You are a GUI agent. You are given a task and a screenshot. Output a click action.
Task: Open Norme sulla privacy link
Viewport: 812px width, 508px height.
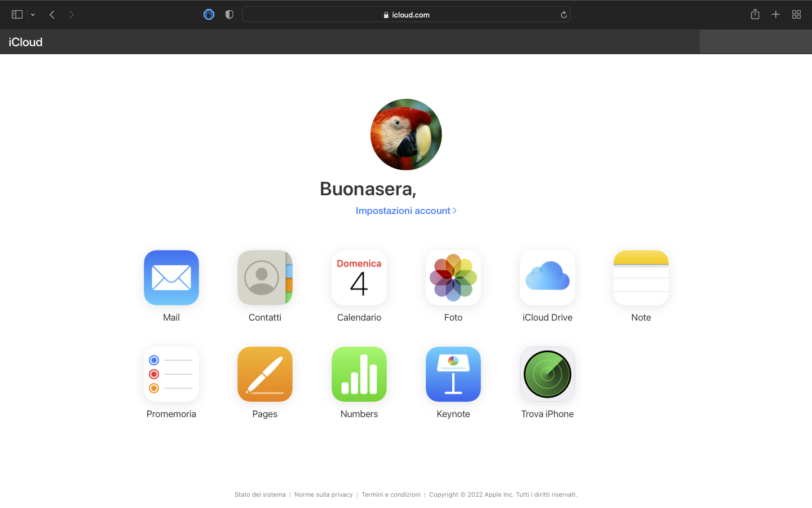[x=323, y=494]
